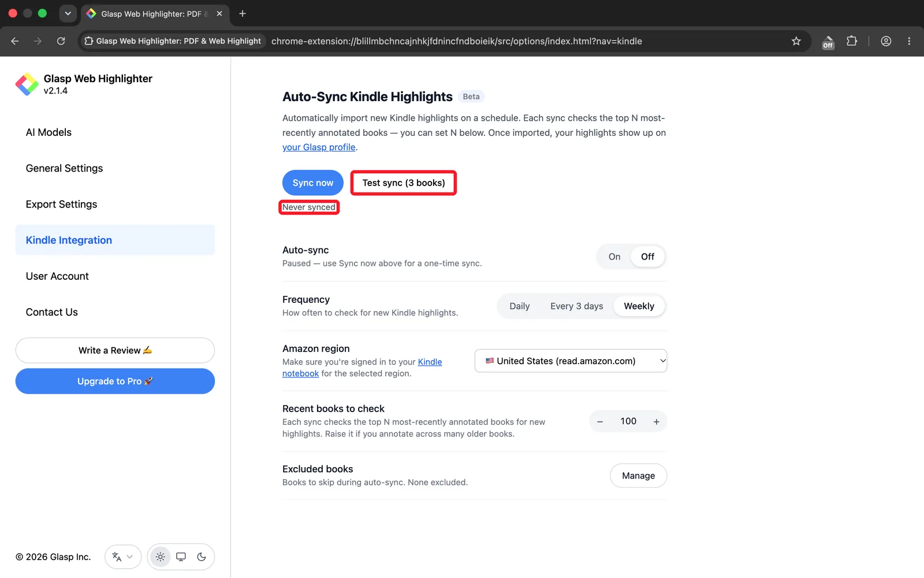Increase recent books count with plus
This screenshot has width=924, height=578.
click(657, 421)
